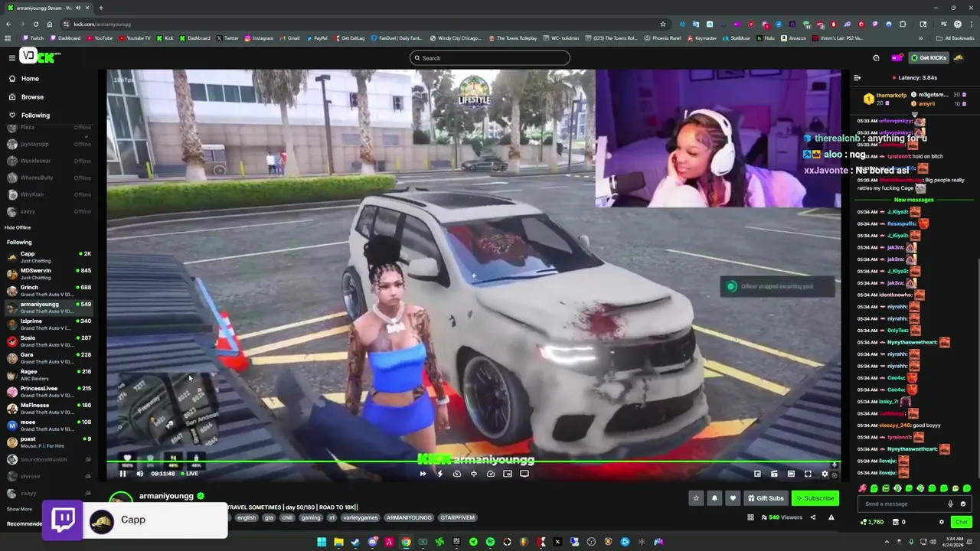This screenshot has height=551, width=980.
Task: Open Following in Kick sidebar
Action: 35,116
